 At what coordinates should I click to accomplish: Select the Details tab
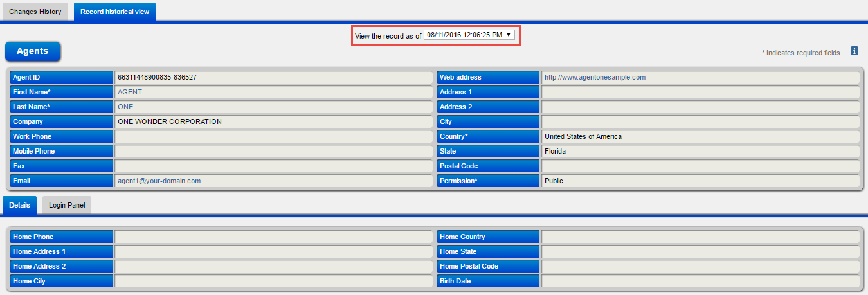19,205
